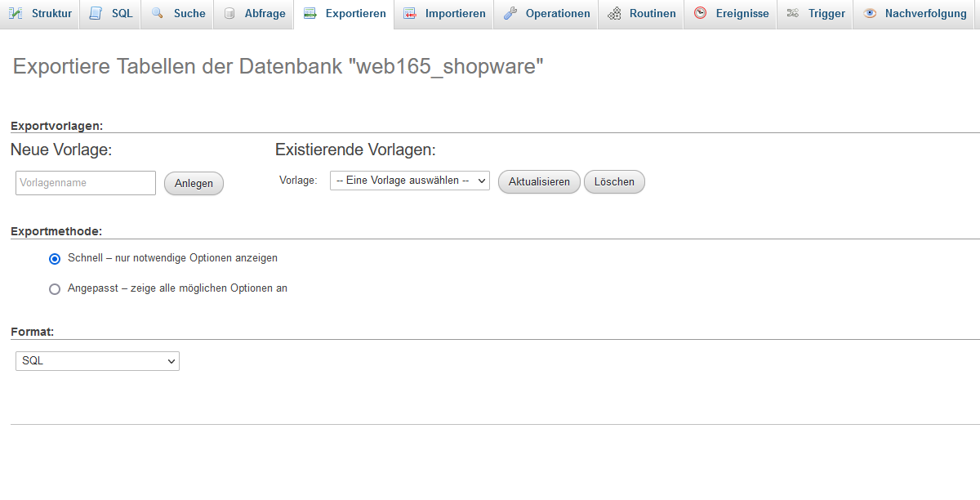Viewport: 980px width, 500px height.
Task: Click the Routinen tab icon
Action: click(x=614, y=13)
